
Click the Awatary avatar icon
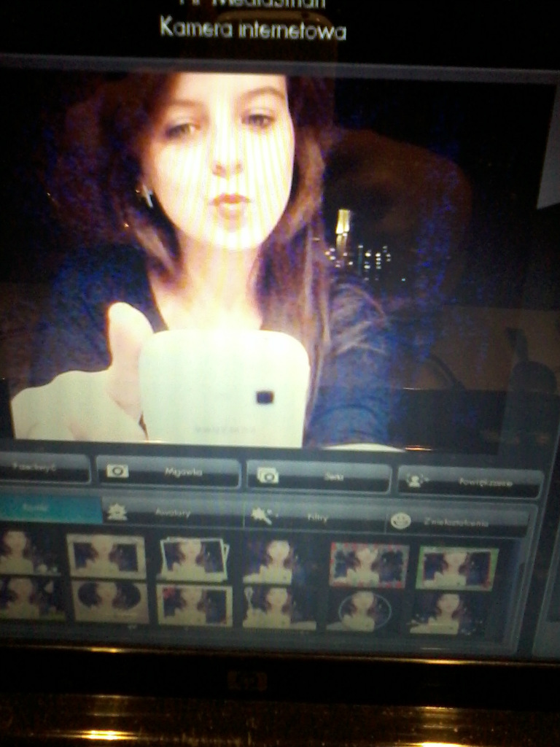pyautogui.click(x=116, y=512)
